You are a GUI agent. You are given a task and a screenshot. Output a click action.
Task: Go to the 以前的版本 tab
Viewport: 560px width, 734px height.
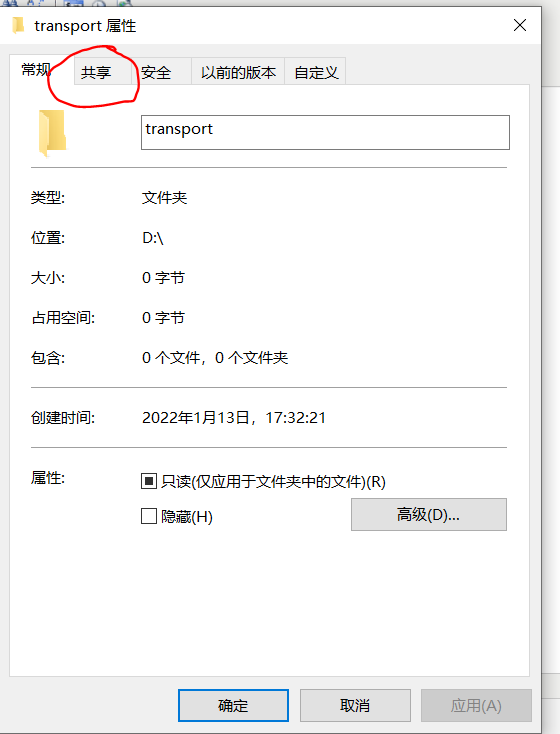[238, 73]
